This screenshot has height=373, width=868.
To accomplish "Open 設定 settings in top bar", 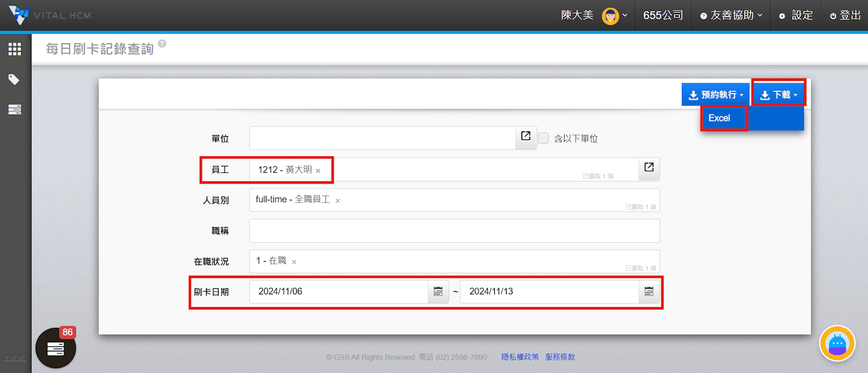I will (796, 15).
